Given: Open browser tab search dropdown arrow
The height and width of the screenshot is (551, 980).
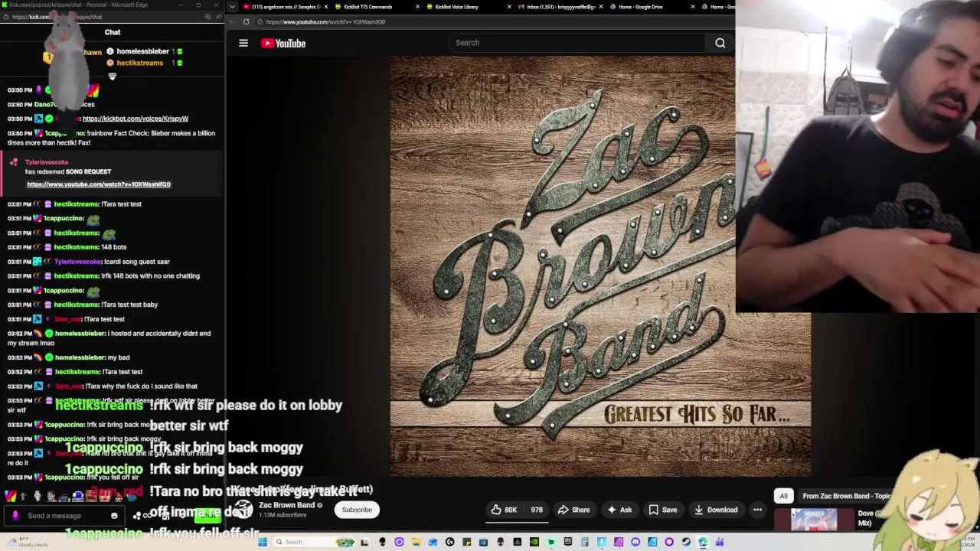Looking at the screenshot, I should 232,7.
